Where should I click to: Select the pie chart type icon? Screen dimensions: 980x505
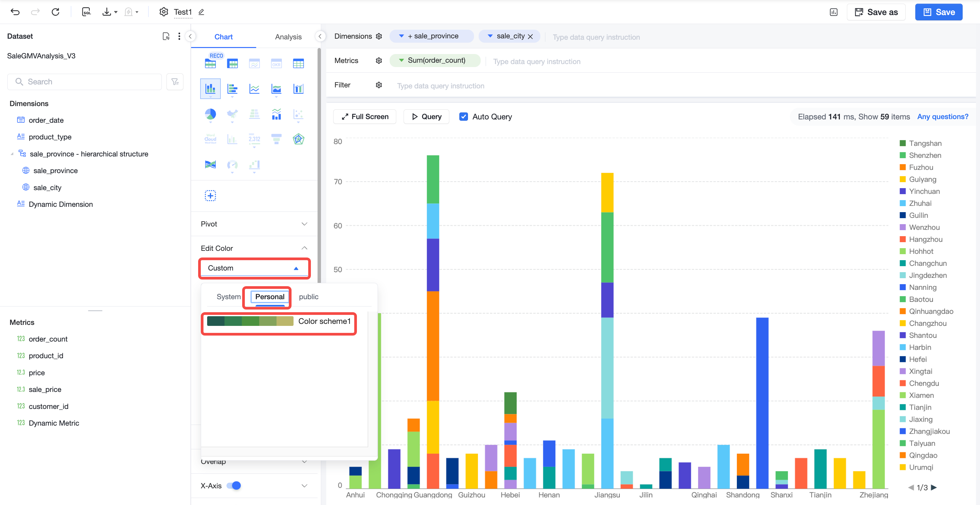coord(210,114)
